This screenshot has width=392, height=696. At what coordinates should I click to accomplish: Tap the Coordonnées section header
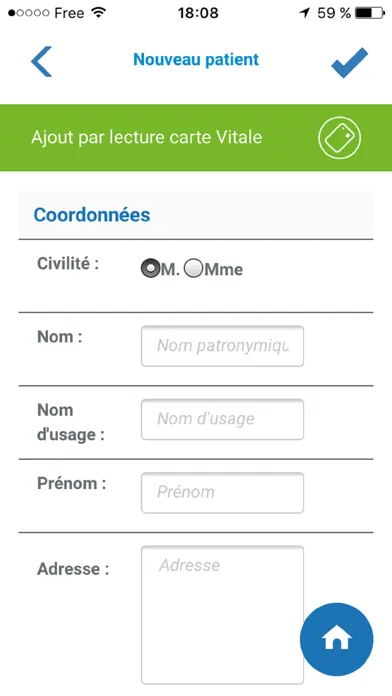click(92, 215)
